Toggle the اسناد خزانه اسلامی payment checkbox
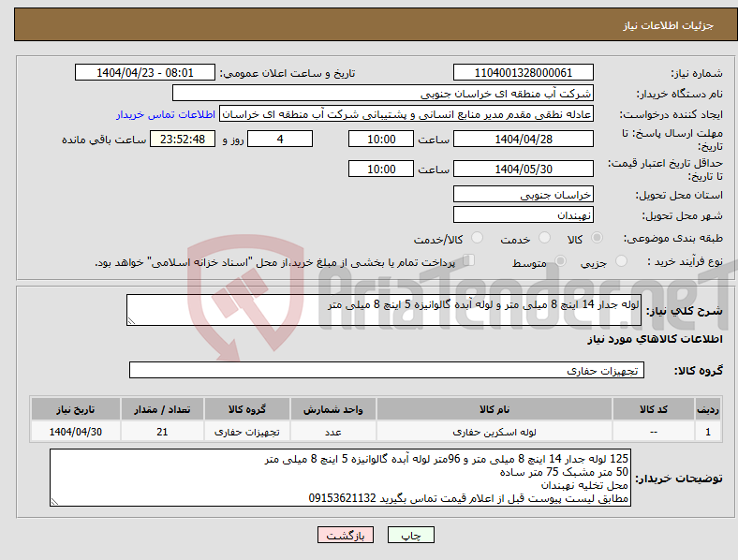Viewport: 738px width, 560px height. [469, 260]
